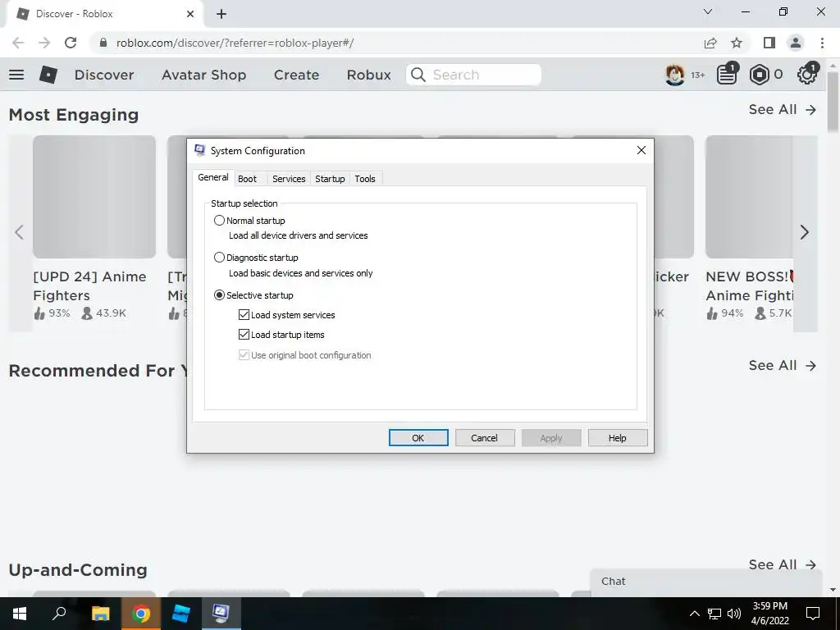Screen dimensions: 840x630
Task: Click the page vertical scrollbar thumb
Action: coord(833,101)
